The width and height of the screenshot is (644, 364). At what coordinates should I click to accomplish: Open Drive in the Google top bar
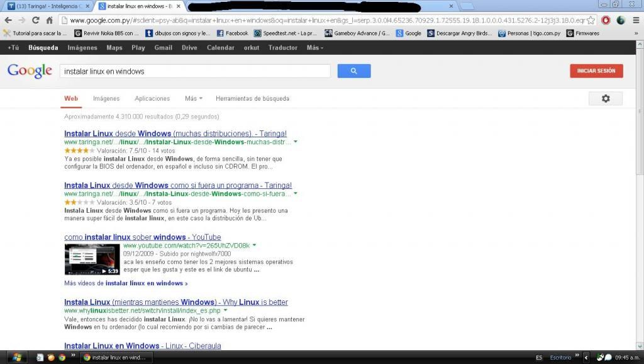click(189, 48)
